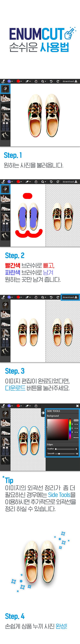
Task: Open red brush dropdown in Step 3 toolbar
Action: pyautogui.click(x=19, y=297)
